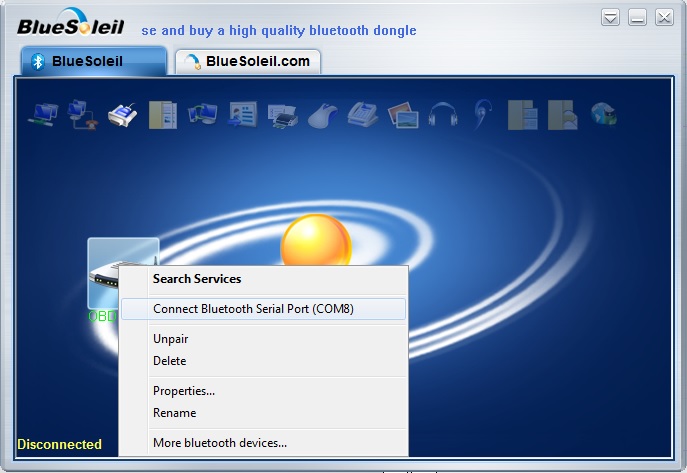This screenshot has height=473, width=687.
Task: Click the green OBD device label
Action: coord(103,316)
